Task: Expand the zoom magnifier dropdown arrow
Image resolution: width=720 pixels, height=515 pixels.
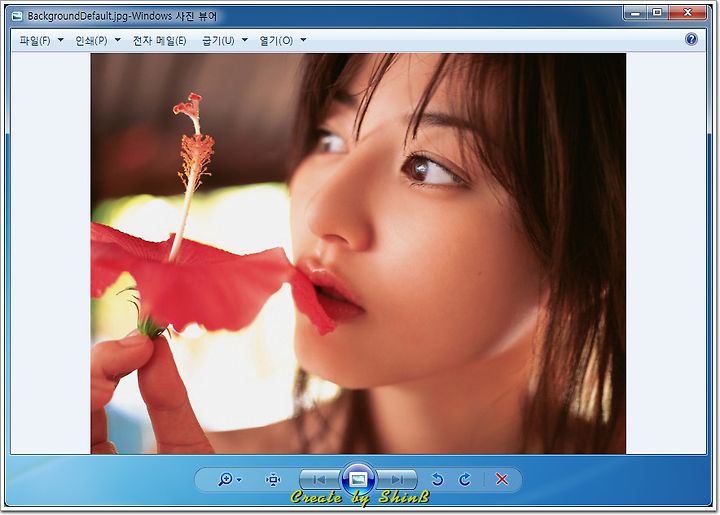Action: click(x=239, y=480)
